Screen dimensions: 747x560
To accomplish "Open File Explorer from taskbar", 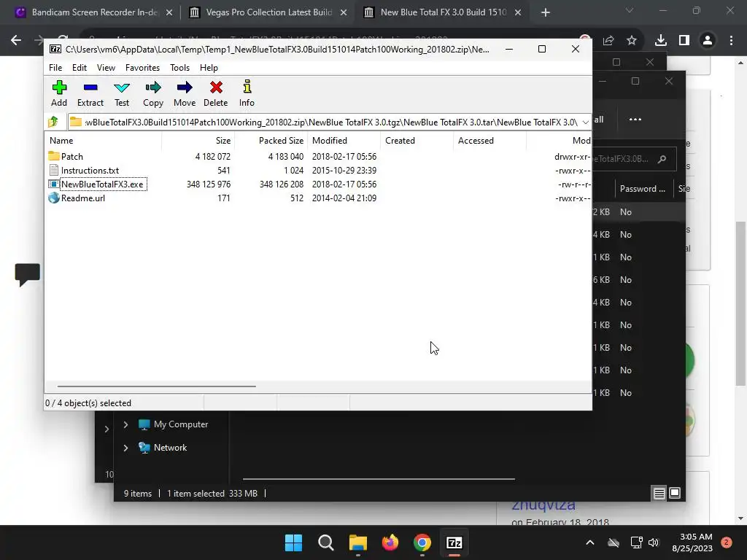I will click(x=357, y=542).
